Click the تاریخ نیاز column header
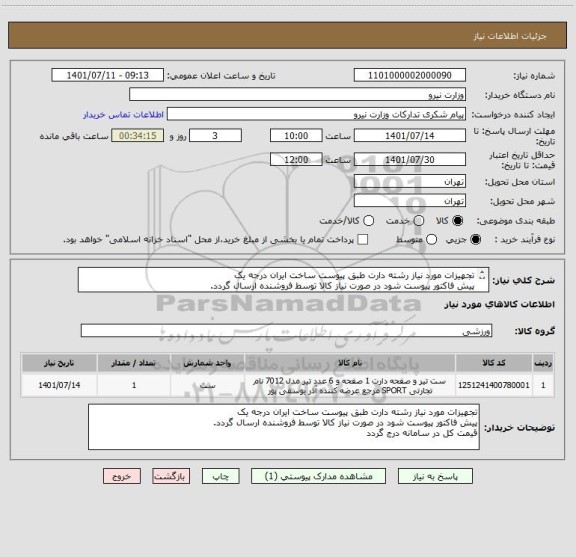This screenshot has height=557, width=576. [59, 363]
